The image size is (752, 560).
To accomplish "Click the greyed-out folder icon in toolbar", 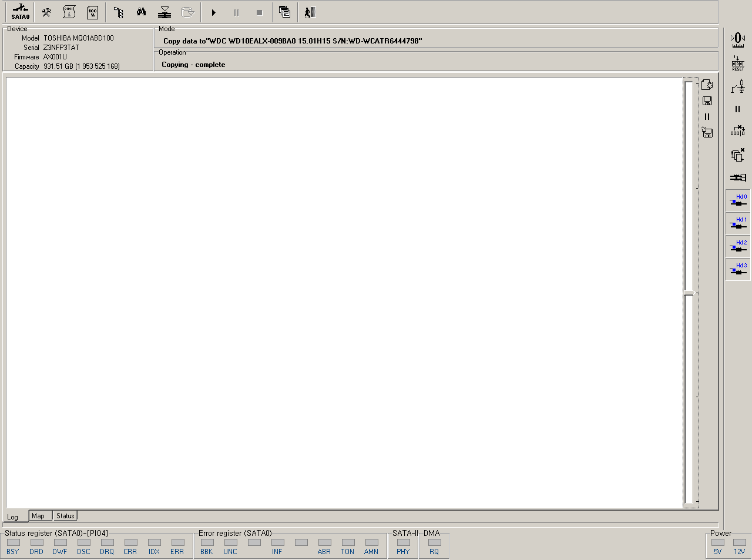I will (187, 12).
